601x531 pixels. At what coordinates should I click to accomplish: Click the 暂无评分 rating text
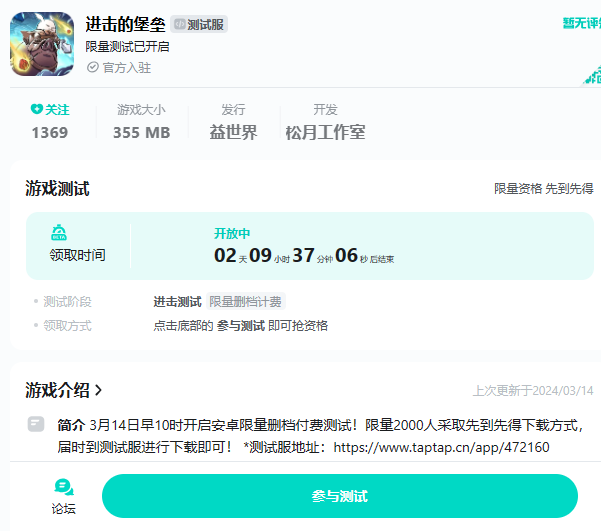pyautogui.click(x=581, y=23)
